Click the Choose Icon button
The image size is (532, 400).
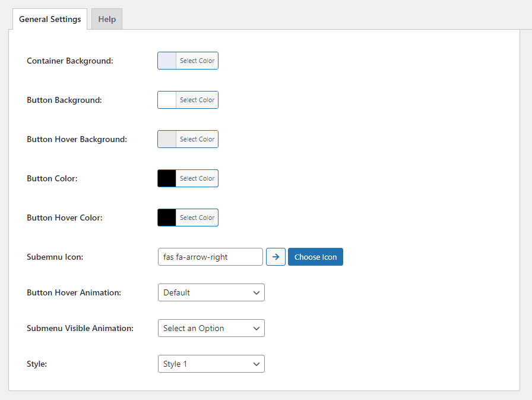tap(315, 257)
